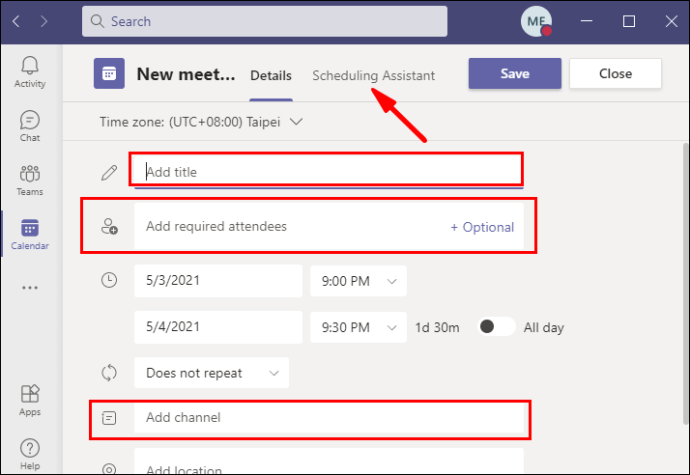Click the location pin icon
Viewport: 690px width, 475px height.
click(x=109, y=468)
